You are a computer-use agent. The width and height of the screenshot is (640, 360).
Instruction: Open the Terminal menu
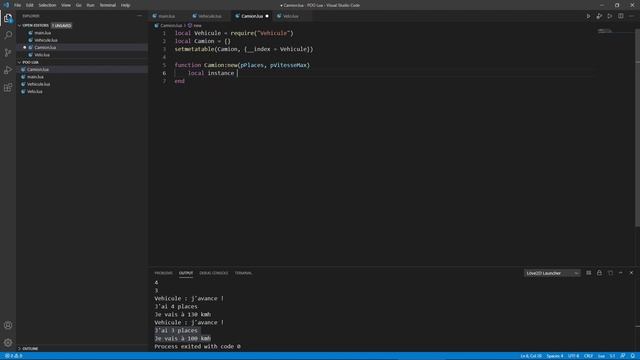click(108, 5)
